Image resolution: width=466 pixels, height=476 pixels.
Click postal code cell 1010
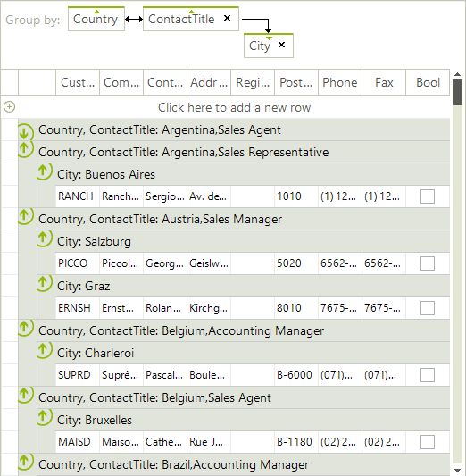(296, 196)
